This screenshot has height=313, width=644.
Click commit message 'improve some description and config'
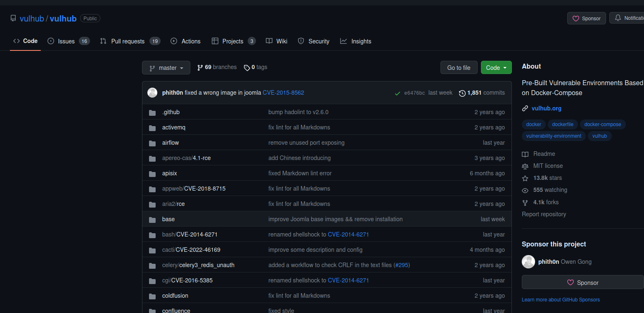point(315,250)
